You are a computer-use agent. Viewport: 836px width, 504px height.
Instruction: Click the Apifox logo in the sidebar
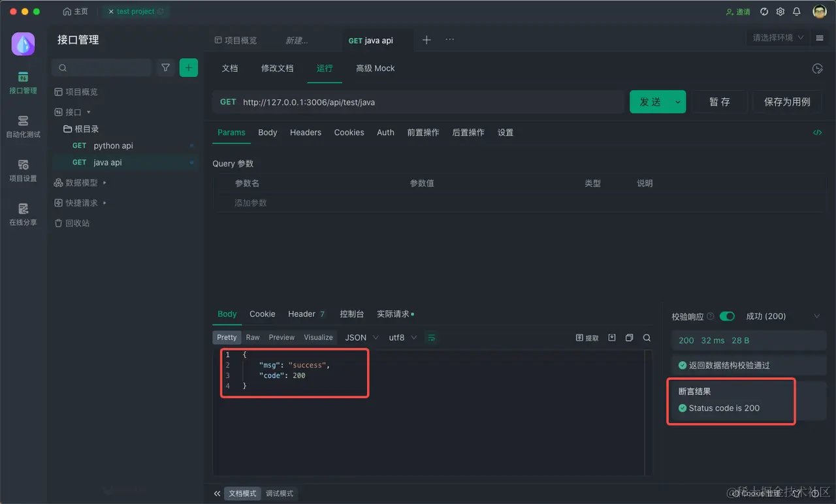click(x=24, y=44)
